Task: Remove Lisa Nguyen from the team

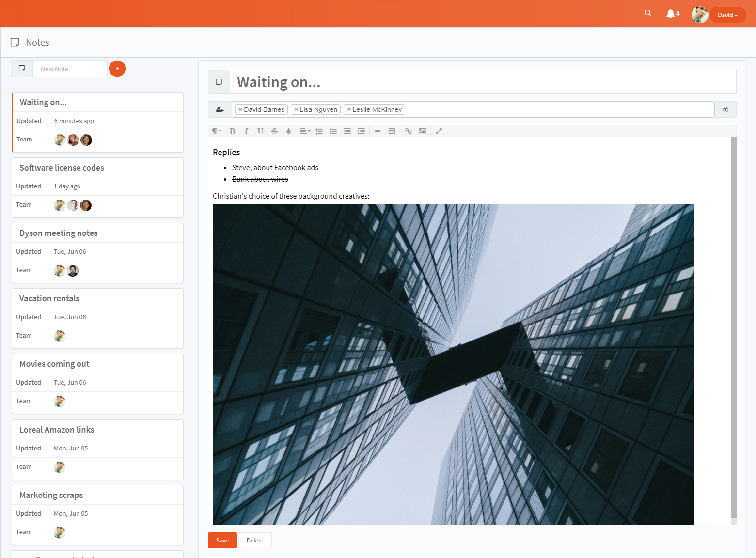Action: 296,109
